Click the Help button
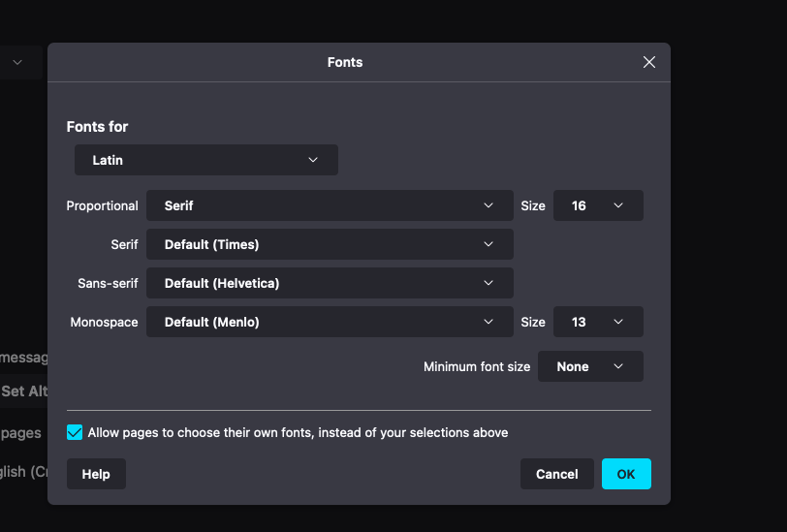This screenshot has height=532, width=787. coord(96,474)
